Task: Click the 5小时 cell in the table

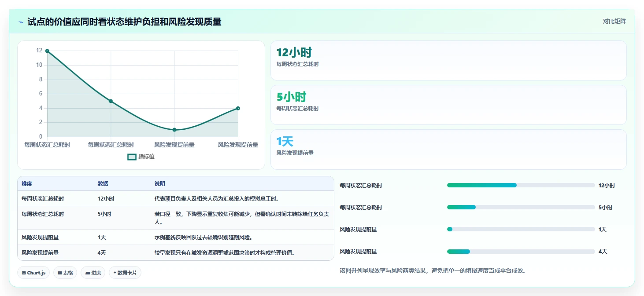Action: (104, 214)
